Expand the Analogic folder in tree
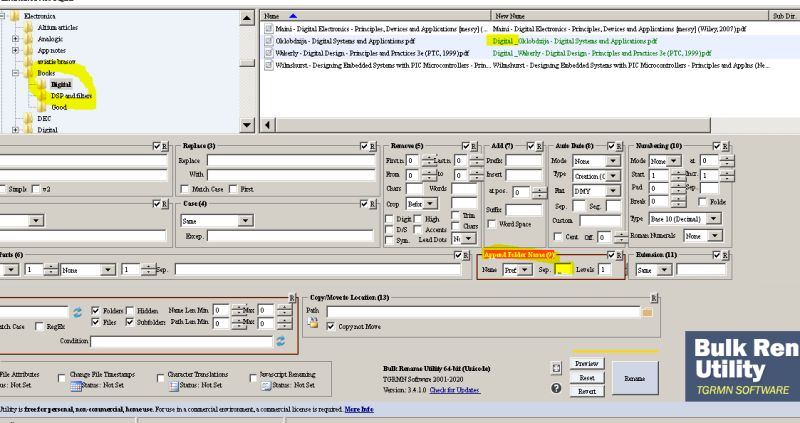The height and width of the screenshot is (423, 800). [x=15, y=39]
